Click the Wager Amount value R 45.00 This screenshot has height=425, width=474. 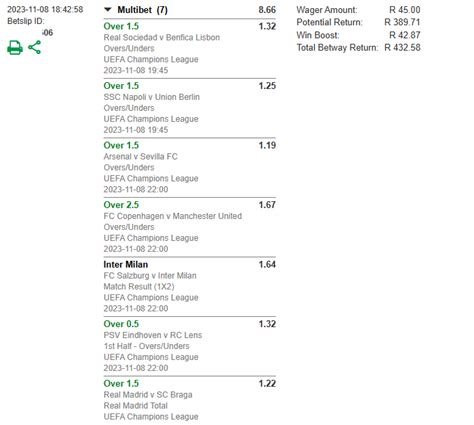coord(405,10)
